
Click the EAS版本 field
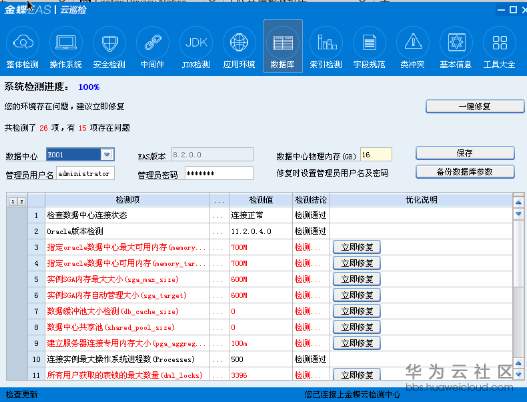(x=212, y=155)
